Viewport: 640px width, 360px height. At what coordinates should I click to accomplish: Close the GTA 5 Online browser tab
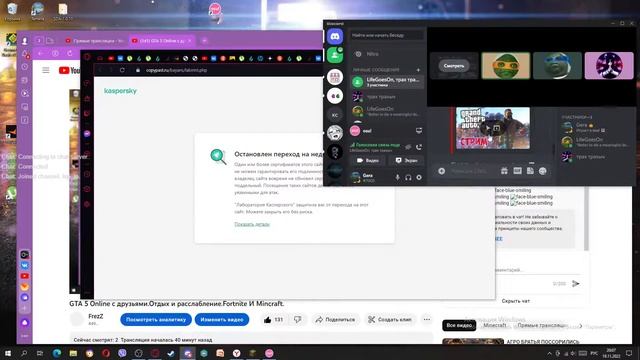coord(189,41)
